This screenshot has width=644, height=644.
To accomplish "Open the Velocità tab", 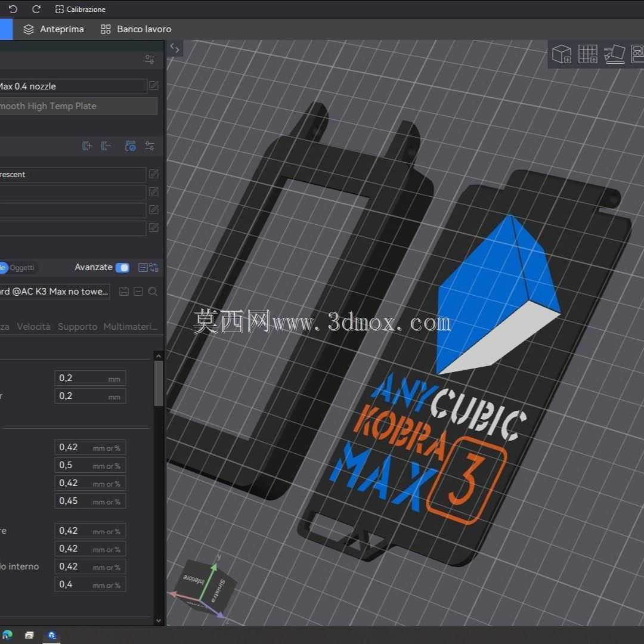I will click(33, 327).
